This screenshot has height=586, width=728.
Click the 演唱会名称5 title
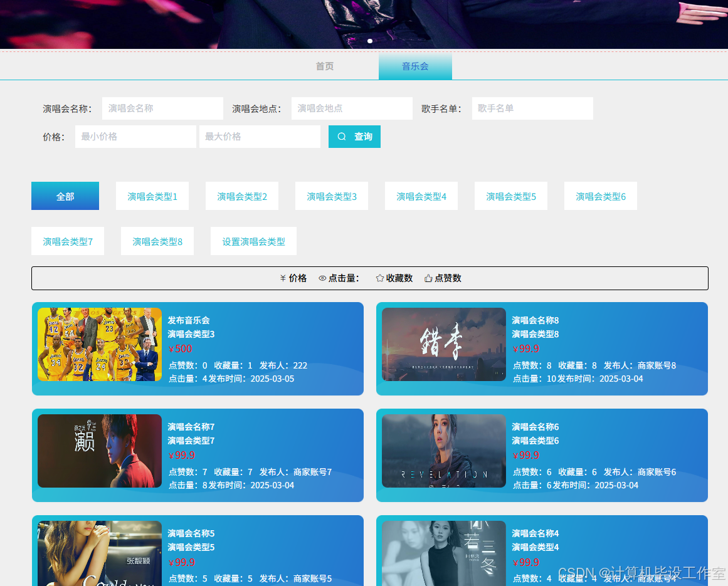[191, 533]
